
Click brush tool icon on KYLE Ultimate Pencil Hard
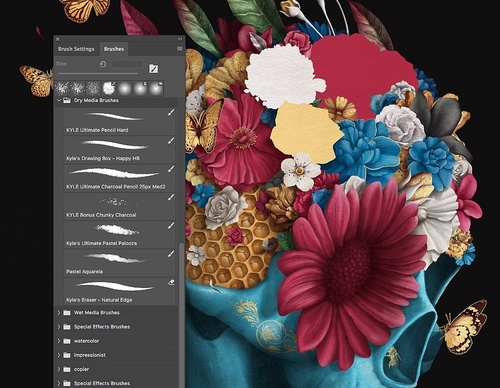[x=171, y=113]
